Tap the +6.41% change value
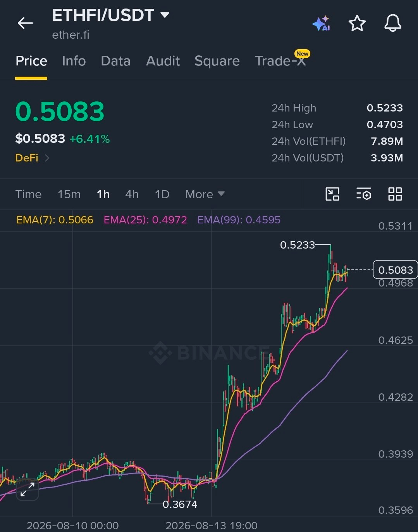 click(89, 139)
